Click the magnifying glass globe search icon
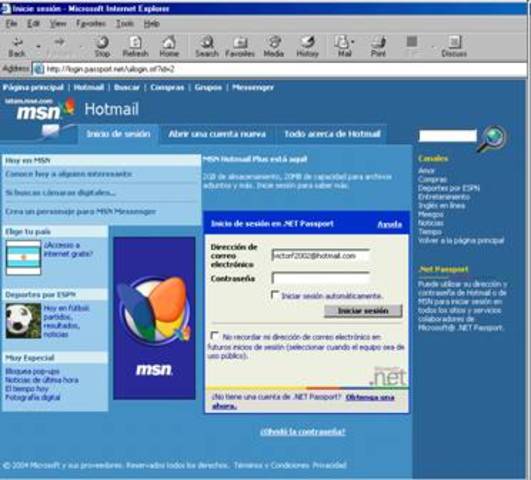531x480 pixels. 493,138
